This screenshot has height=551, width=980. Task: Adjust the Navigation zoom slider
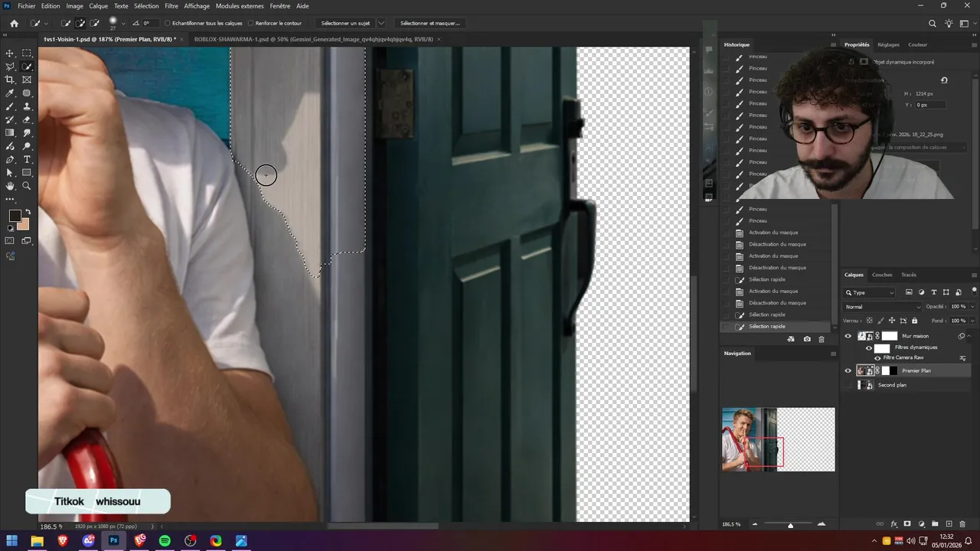[x=790, y=525]
